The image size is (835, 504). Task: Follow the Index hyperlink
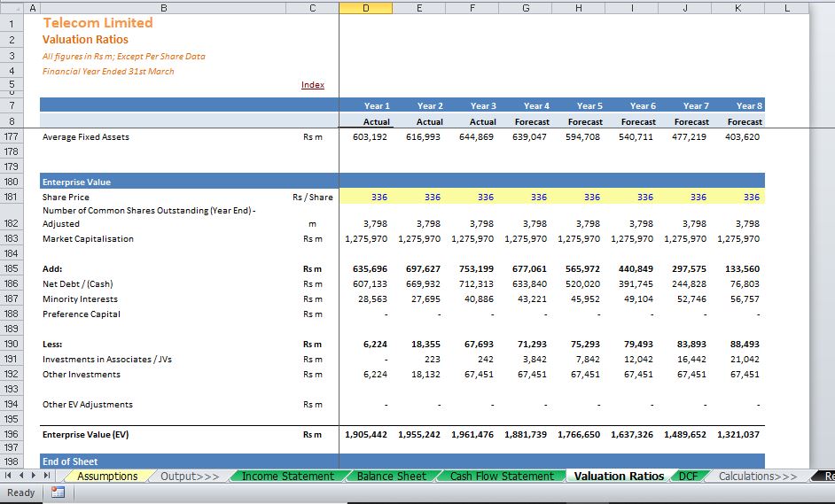(313, 85)
